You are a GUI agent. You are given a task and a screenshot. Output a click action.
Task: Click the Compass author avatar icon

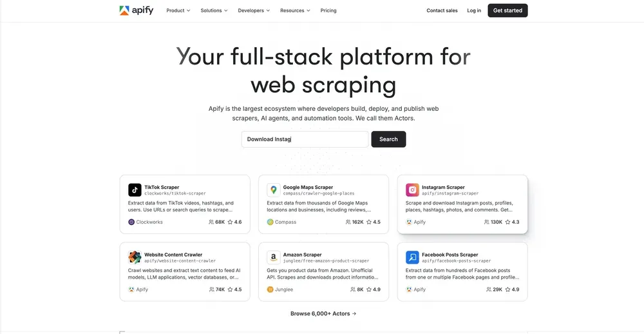point(270,222)
